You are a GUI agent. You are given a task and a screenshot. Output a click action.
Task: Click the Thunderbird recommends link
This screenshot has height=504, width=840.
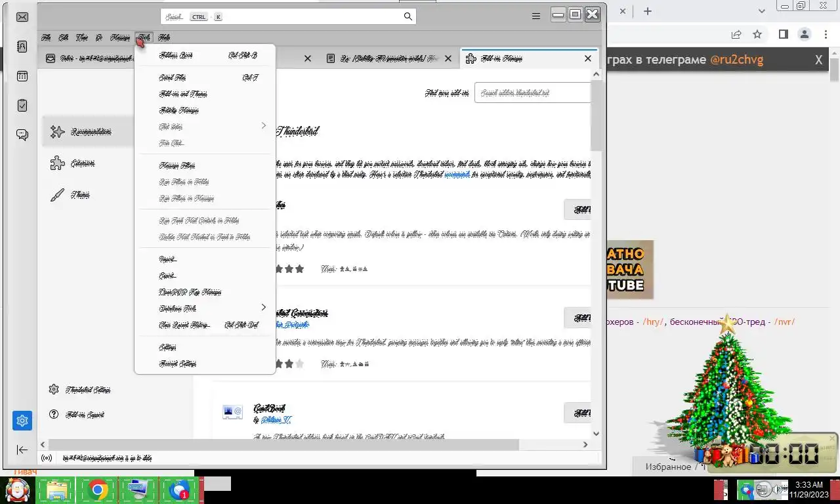pos(457,175)
